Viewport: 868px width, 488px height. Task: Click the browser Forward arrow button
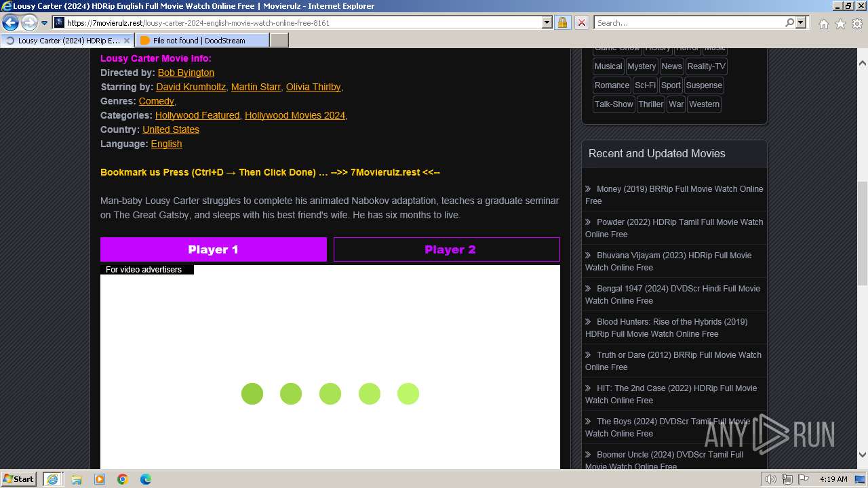pos(28,23)
